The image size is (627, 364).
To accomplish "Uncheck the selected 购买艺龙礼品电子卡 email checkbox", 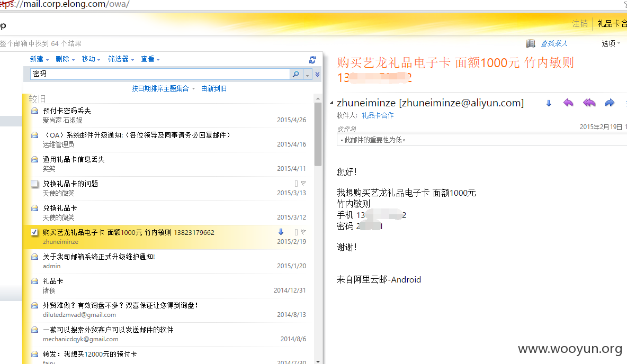I will coord(35,233).
